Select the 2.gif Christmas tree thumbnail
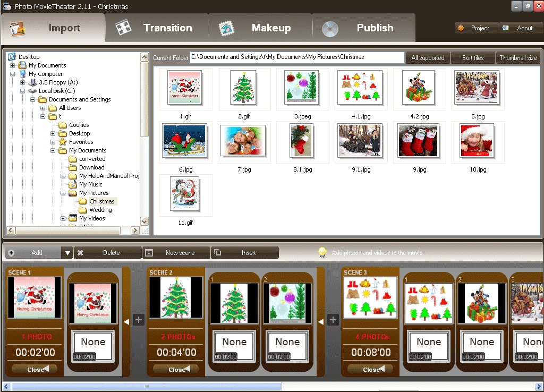 click(x=244, y=89)
